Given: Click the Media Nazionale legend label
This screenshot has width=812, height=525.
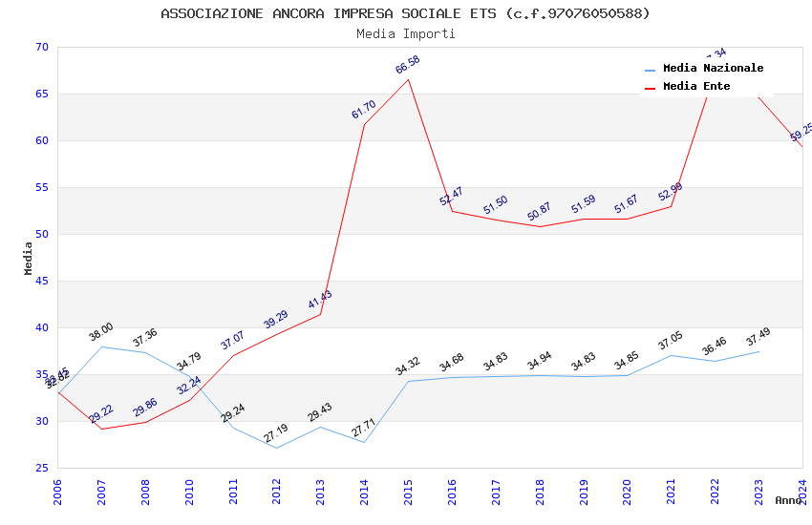Looking at the screenshot, I should (713, 68).
